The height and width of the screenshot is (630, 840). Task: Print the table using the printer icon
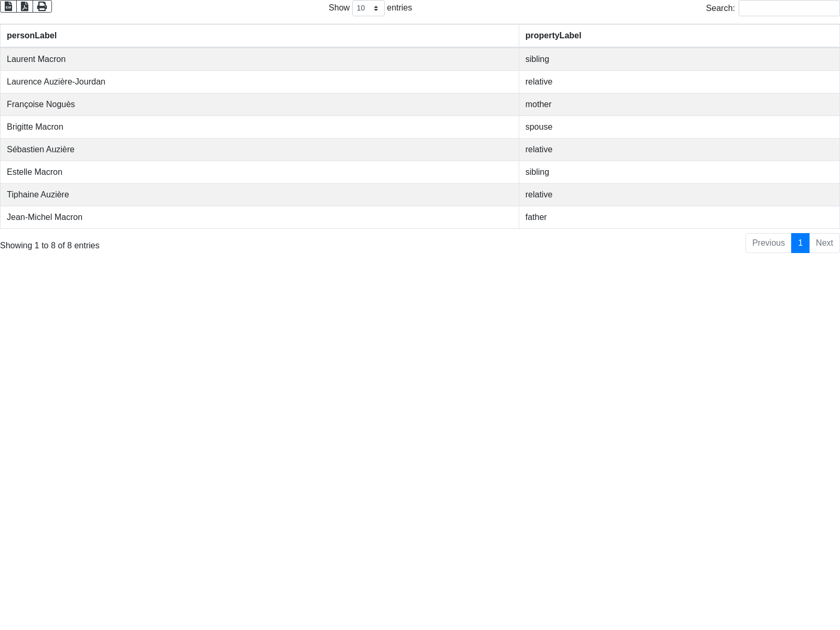tap(42, 6)
